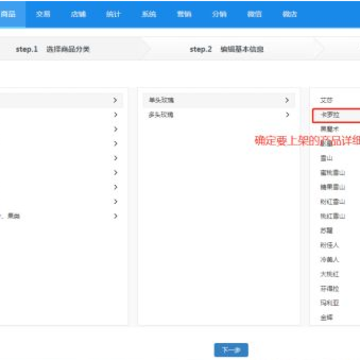Pick the 粉红雪山 variety
This screenshot has width=360, height=360.
click(333, 202)
